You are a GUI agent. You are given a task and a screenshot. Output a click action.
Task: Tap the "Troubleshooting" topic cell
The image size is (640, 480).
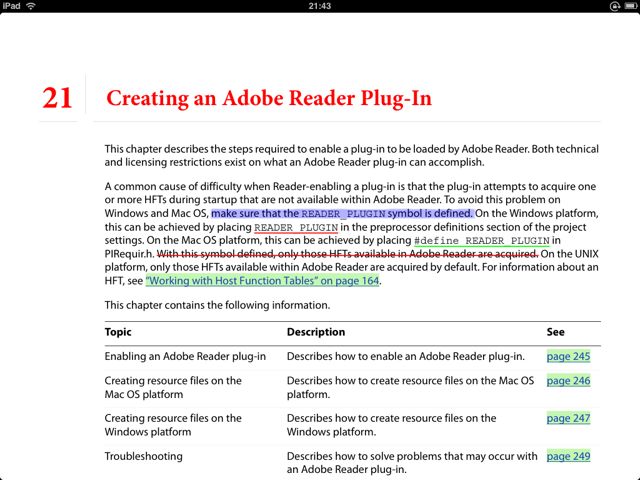[x=143, y=456]
